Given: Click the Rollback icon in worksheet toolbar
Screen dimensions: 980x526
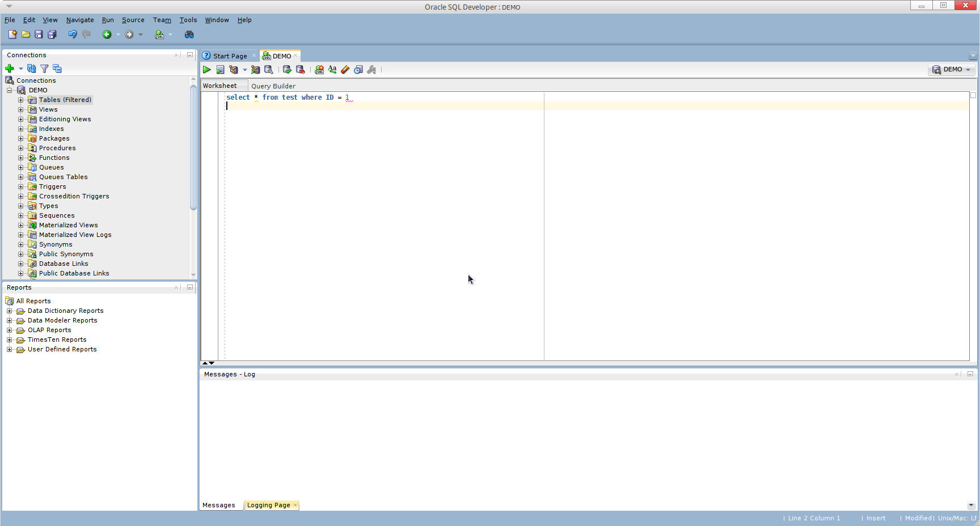Looking at the screenshot, I should [x=301, y=70].
